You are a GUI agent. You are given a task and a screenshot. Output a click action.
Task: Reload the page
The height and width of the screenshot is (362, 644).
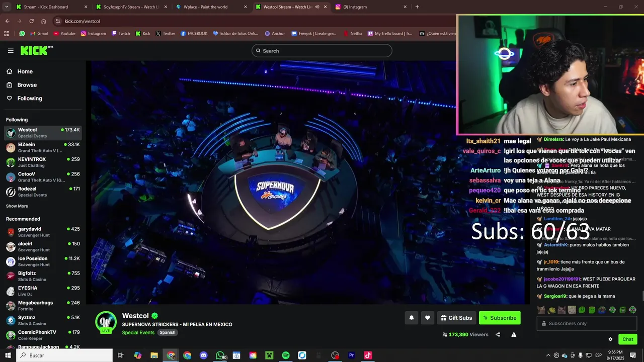31,21
